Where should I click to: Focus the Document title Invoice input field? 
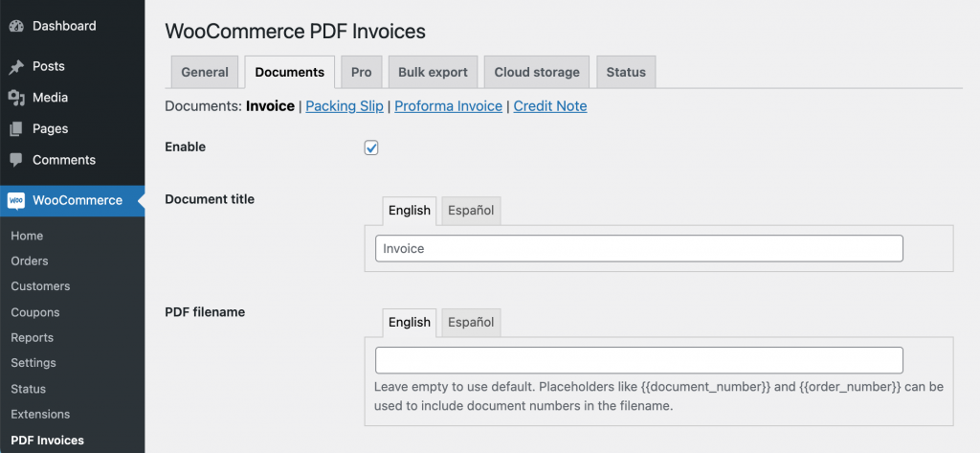(x=639, y=248)
